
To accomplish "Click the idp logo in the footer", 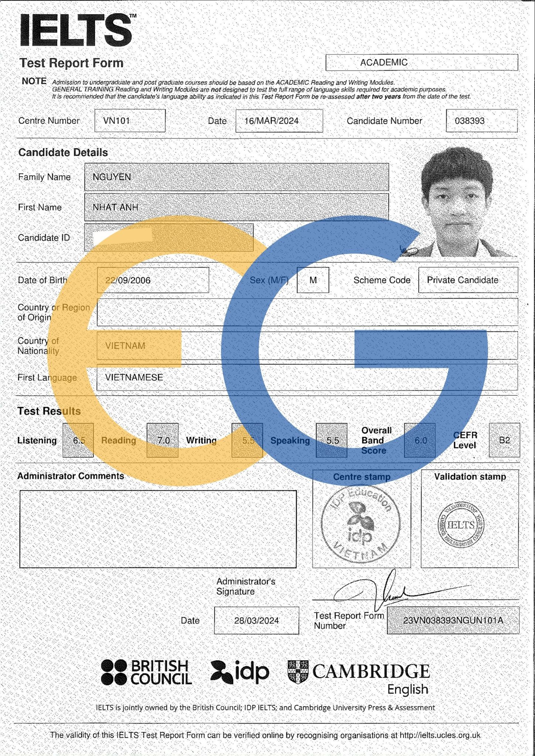I will (x=240, y=671).
